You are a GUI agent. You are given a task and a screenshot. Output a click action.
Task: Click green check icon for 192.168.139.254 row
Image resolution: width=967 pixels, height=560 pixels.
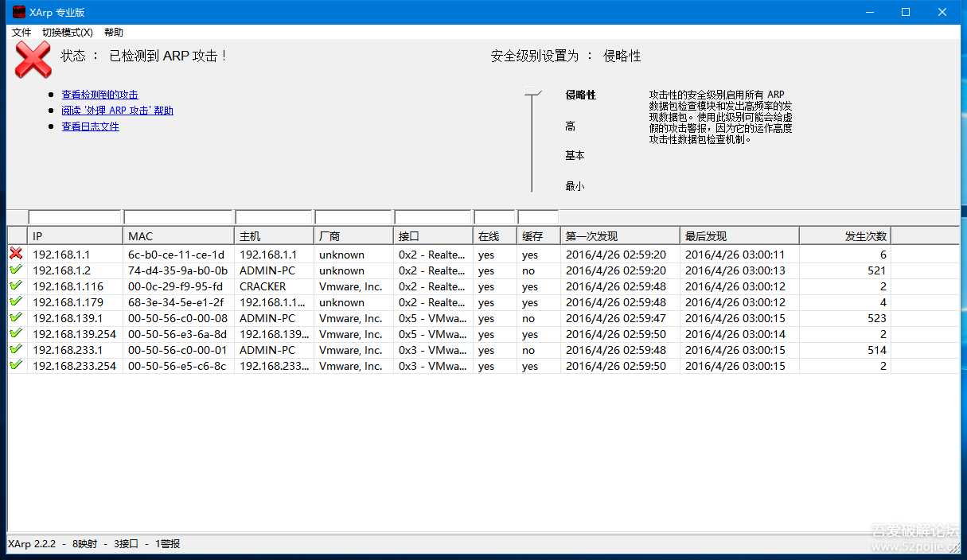pyautogui.click(x=16, y=333)
